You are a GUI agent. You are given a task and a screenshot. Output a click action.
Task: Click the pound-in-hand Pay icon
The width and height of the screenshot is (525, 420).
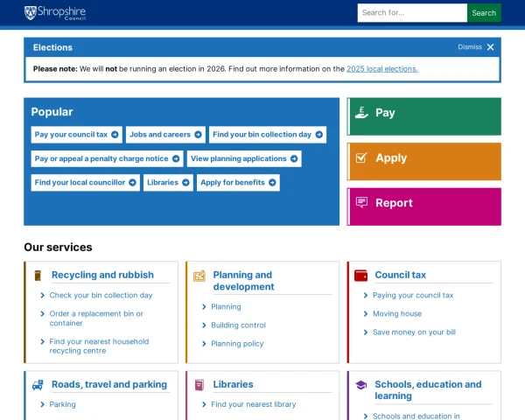pyautogui.click(x=361, y=113)
